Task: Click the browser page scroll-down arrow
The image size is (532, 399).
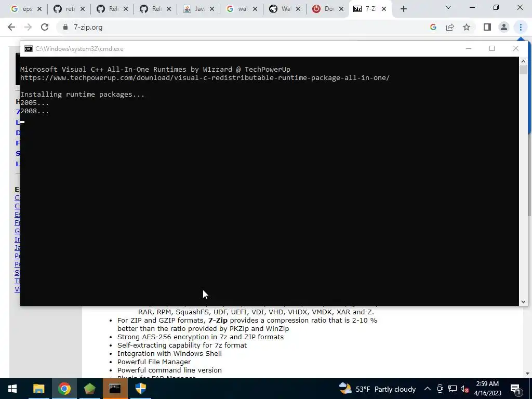Action: (529, 374)
